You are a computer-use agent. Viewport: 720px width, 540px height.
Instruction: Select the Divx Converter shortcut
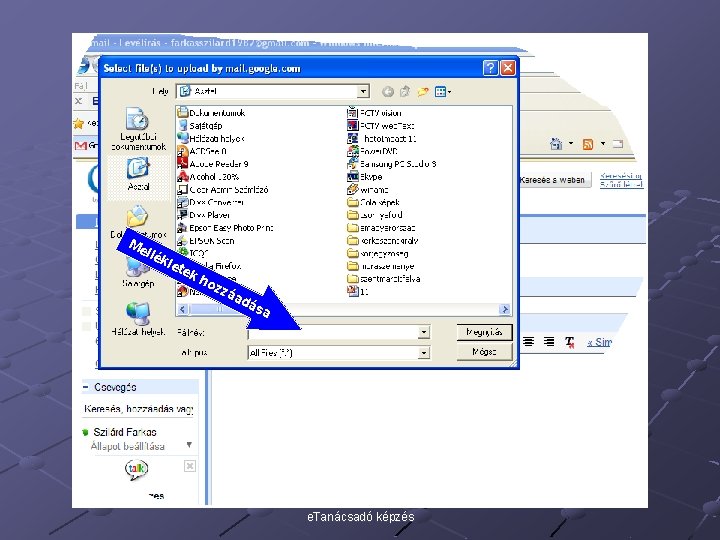coord(211,202)
